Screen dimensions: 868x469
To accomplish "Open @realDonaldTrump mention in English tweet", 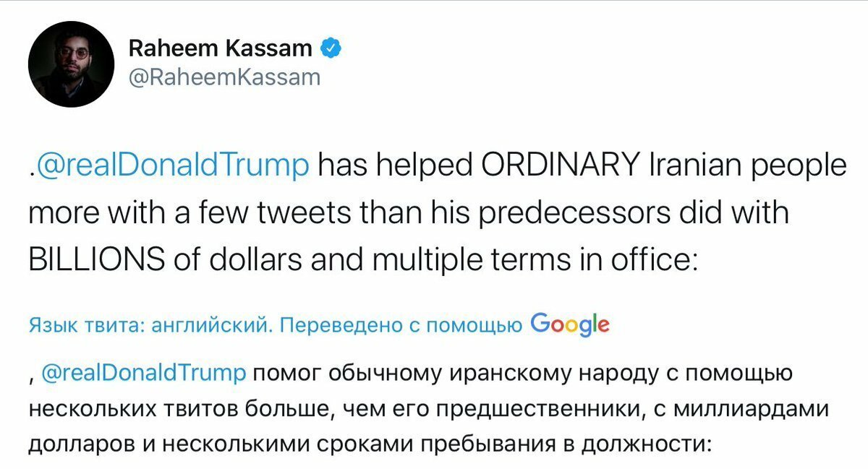I will (171, 168).
